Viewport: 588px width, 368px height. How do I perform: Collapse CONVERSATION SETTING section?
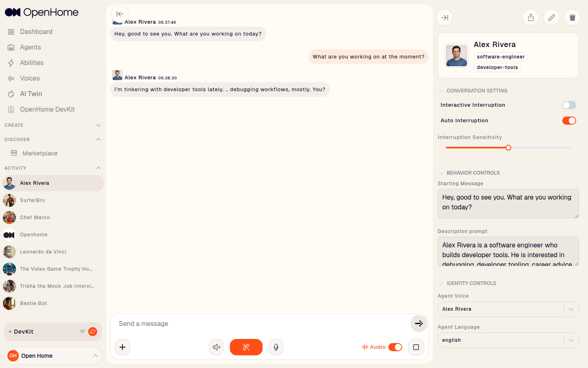(441, 91)
